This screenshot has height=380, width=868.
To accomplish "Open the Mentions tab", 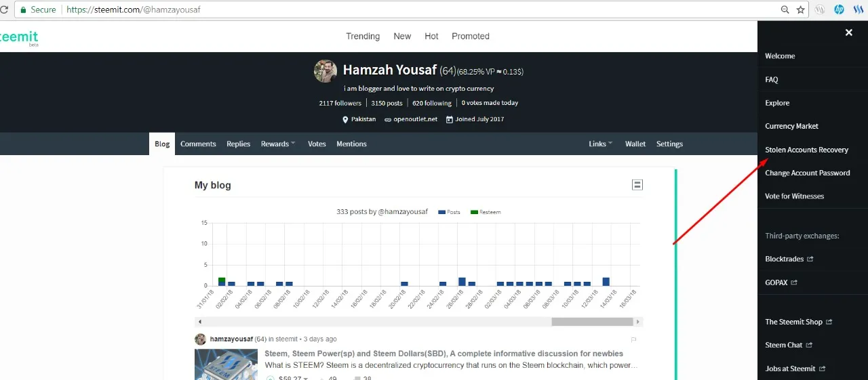I will point(351,144).
